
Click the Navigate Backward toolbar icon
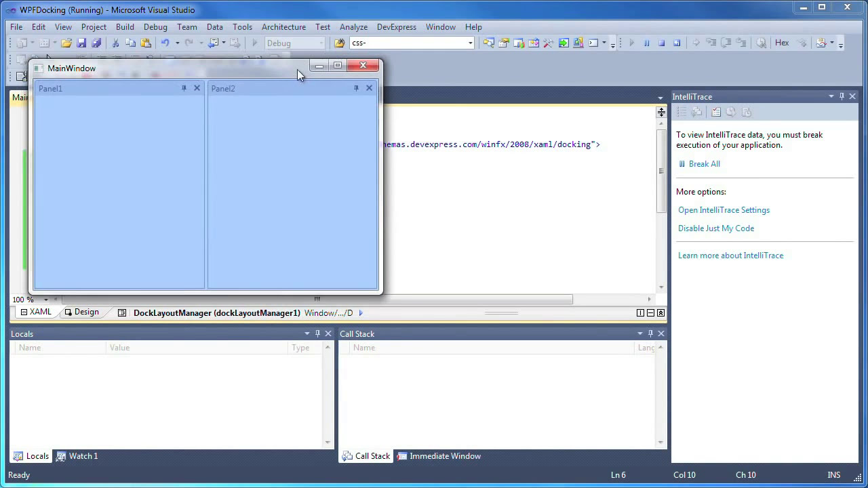(x=214, y=43)
